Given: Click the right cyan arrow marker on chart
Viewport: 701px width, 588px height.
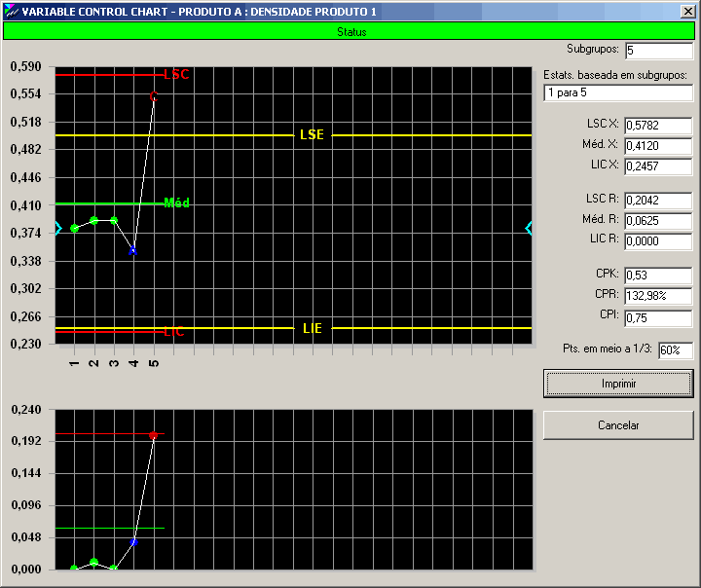Looking at the screenshot, I should (x=529, y=228).
